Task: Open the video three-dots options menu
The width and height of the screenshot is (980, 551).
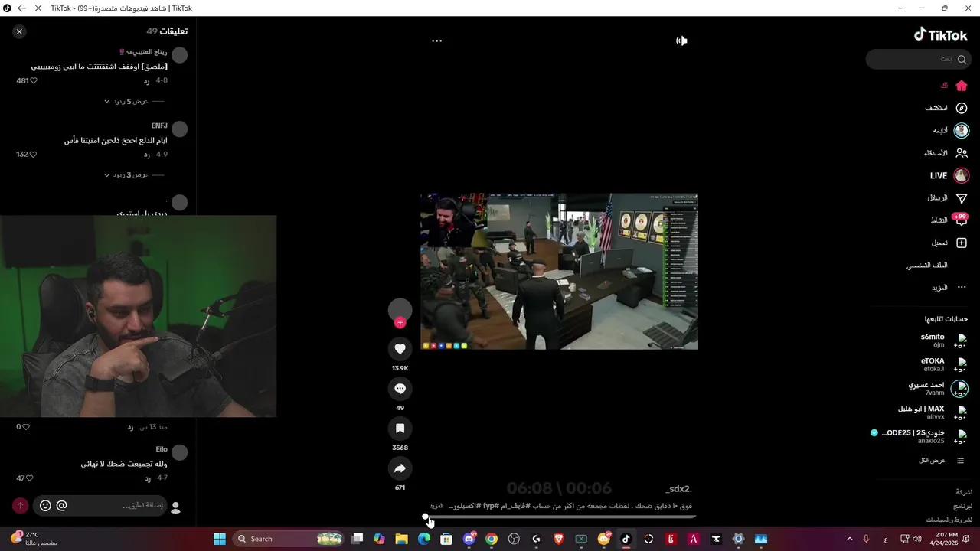Action: 436,41
